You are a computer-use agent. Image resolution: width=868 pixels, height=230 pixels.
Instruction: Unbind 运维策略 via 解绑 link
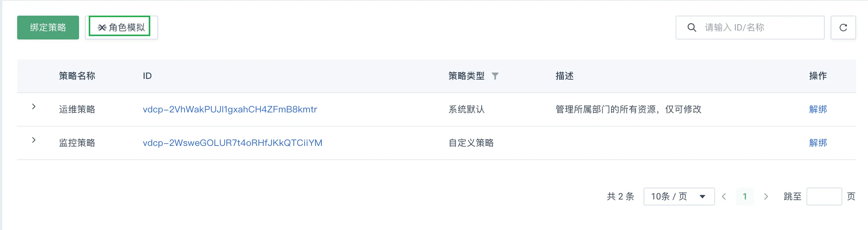pos(818,109)
